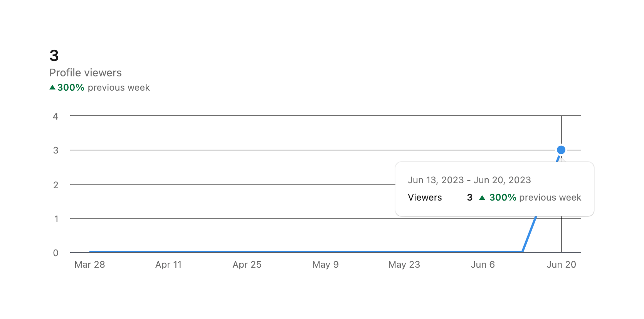Click the Viewers label in the tooltip
The width and height of the screenshot is (644, 319).
click(425, 197)
